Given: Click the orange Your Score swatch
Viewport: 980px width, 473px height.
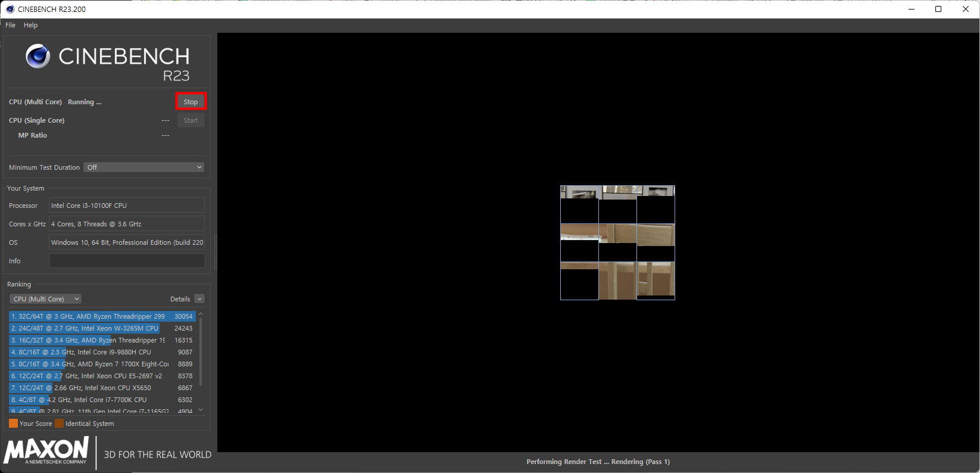Looking at the screenshot, I should pos(13,424).
